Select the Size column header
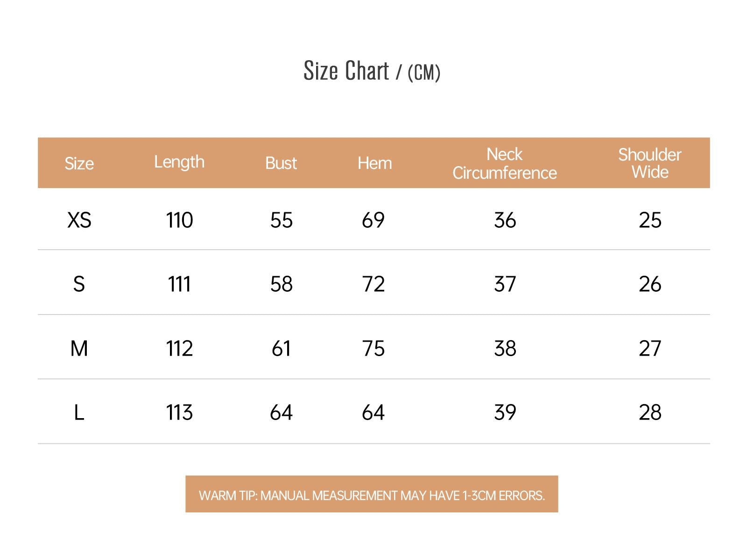 click(79, 163)
